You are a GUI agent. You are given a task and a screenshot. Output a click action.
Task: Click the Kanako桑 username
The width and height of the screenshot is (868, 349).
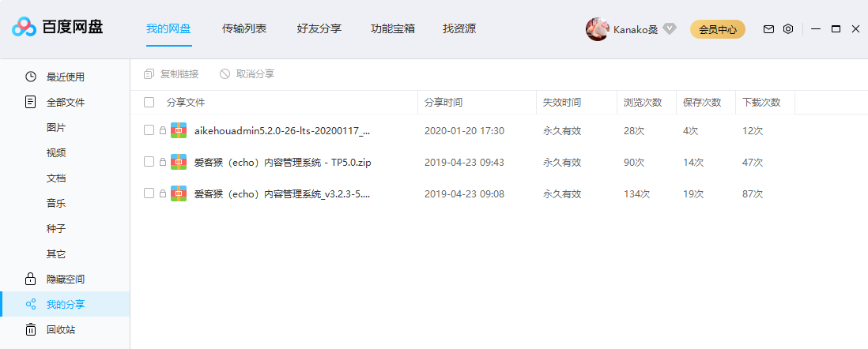pos(636,29)
